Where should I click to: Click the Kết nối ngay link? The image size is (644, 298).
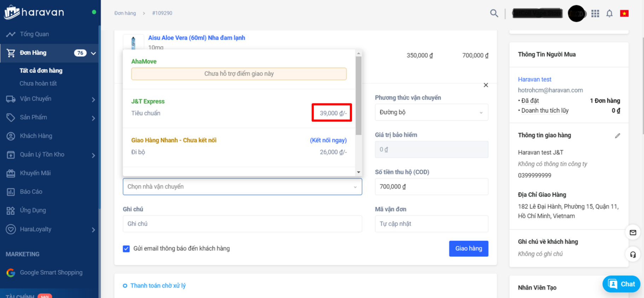[x=328, y=140]
